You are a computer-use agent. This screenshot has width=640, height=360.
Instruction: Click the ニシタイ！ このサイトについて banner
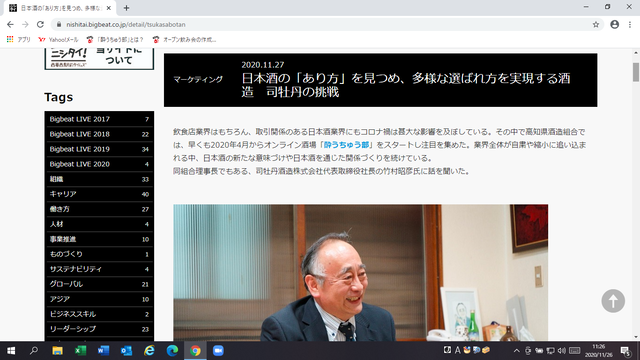[99, 58]
